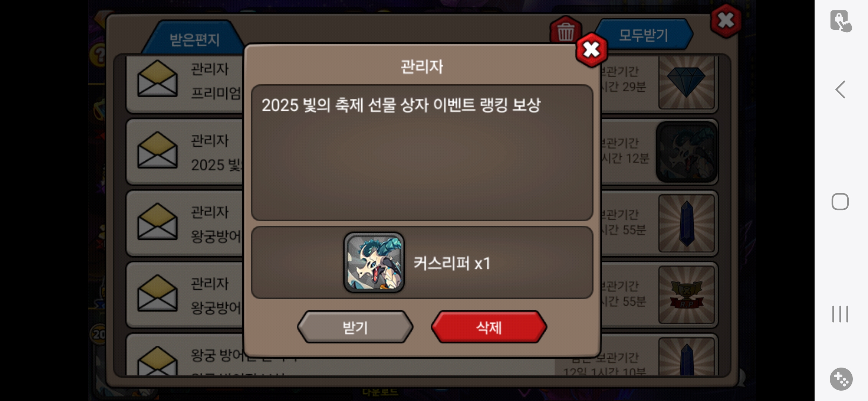Tap the 받기 button to receive reward

tap(355, 327)
